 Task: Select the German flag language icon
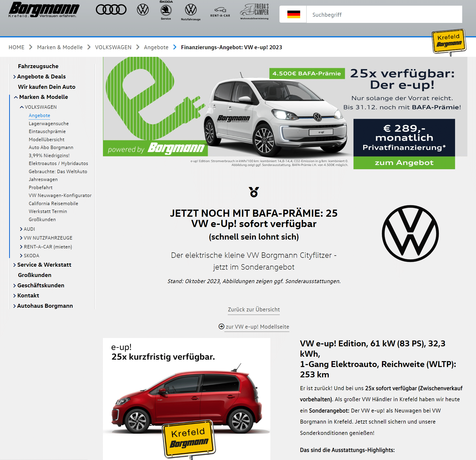tap(294, 14)
